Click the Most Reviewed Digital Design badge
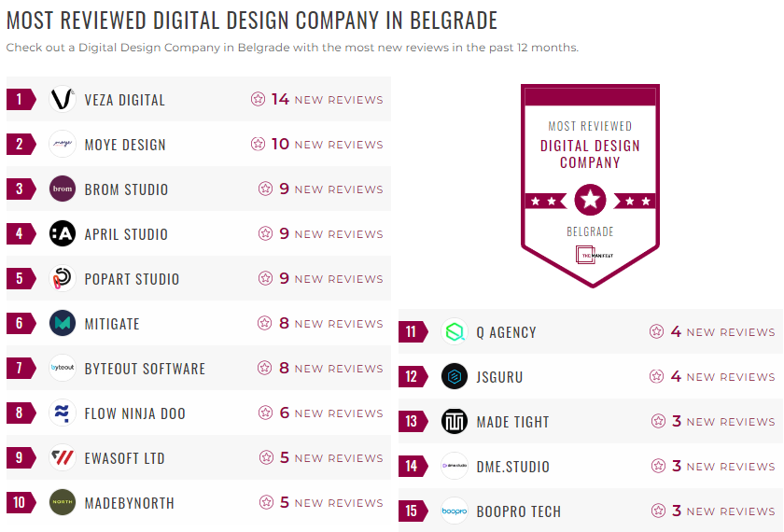 click(590, 185)
